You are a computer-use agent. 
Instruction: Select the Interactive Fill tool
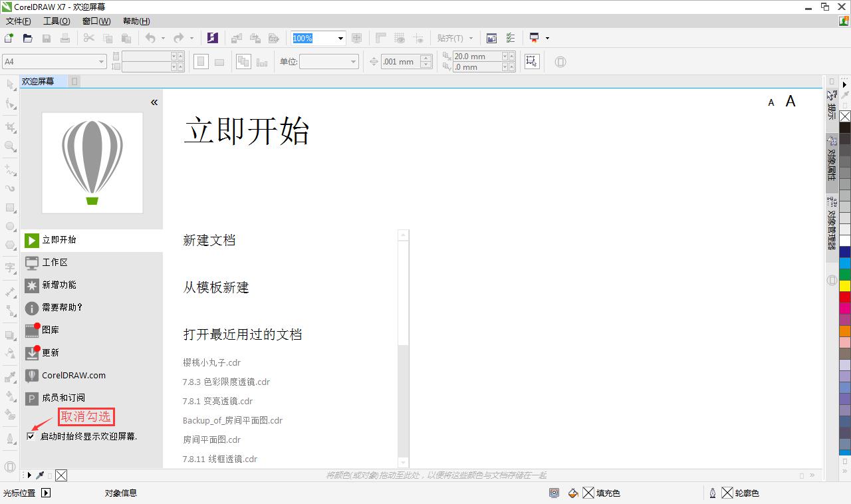[10, 396]
